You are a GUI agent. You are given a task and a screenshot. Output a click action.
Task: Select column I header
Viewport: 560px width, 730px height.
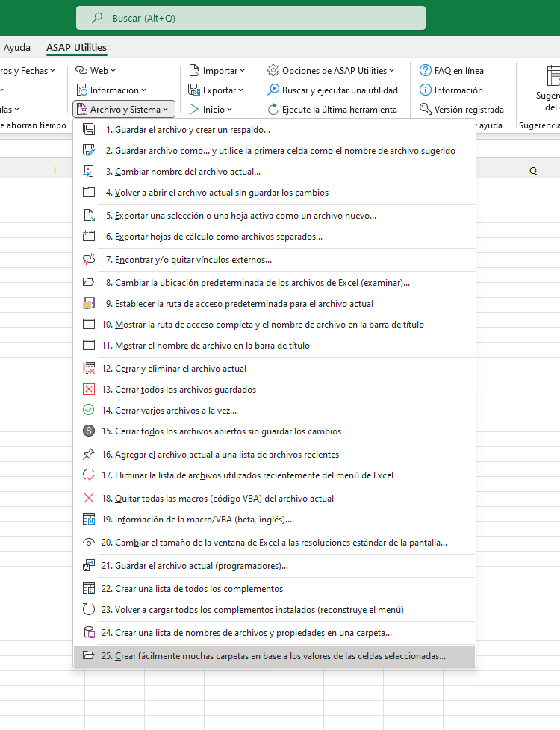click(x=55, y=170)
